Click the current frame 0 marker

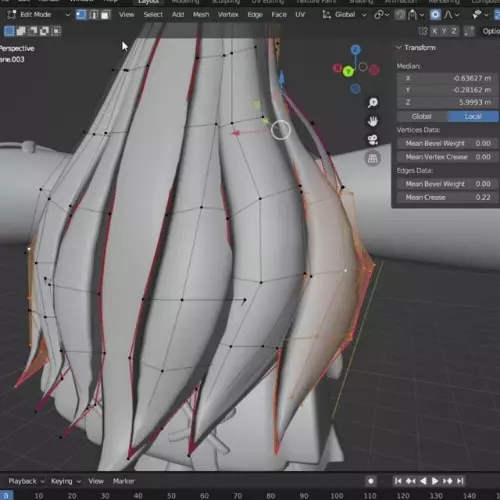point(6,496)
